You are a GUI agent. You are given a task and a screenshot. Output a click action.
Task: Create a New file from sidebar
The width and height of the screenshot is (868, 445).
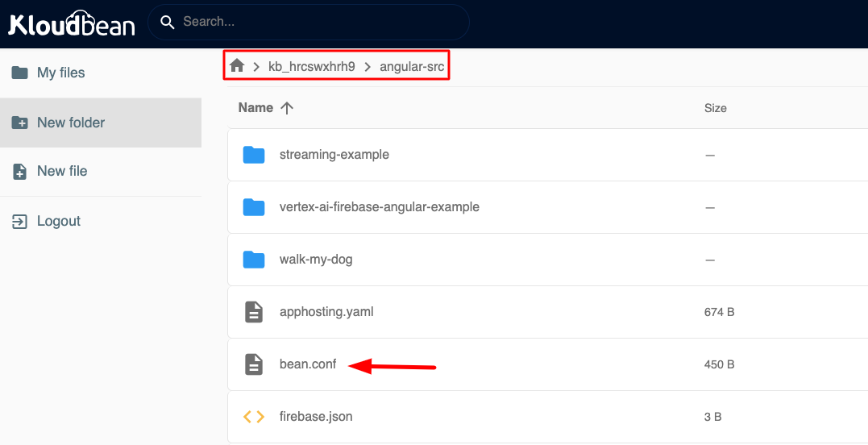[101, 171]
